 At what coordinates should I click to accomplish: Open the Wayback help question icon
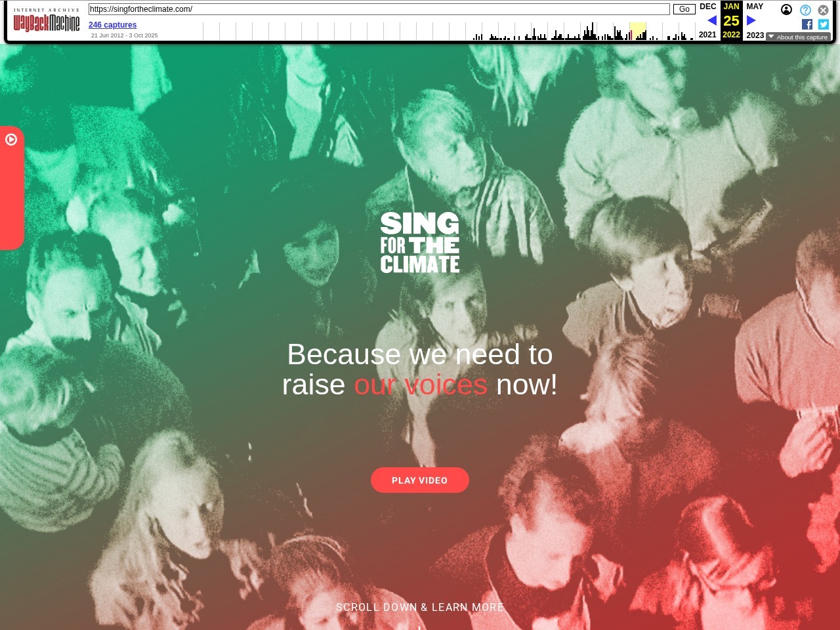tap(805, 10)
